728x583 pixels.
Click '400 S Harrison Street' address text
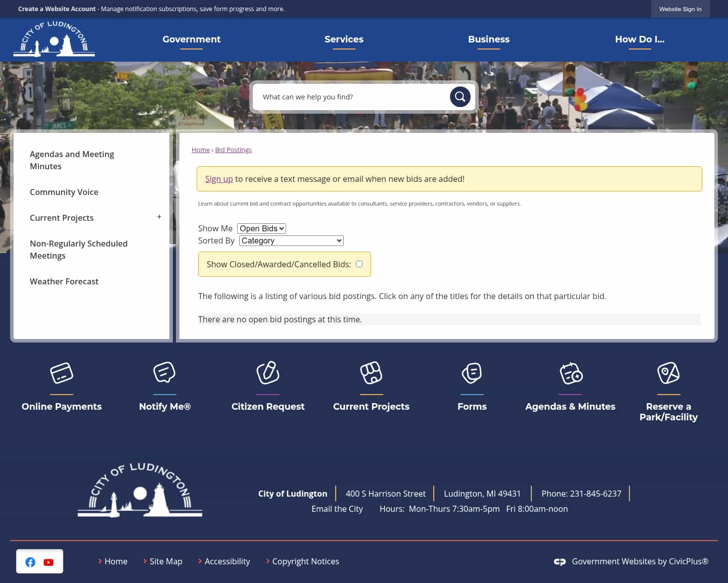[386, 494]
